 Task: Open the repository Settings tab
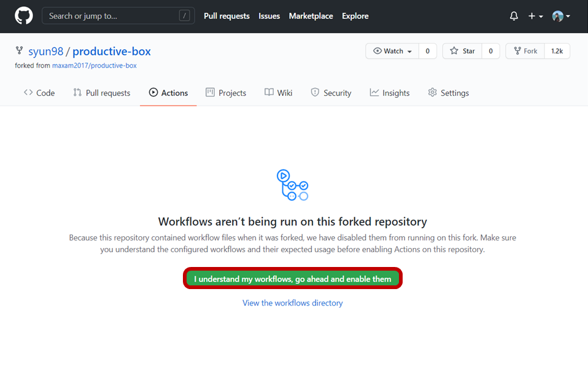[x=449, y=93]
